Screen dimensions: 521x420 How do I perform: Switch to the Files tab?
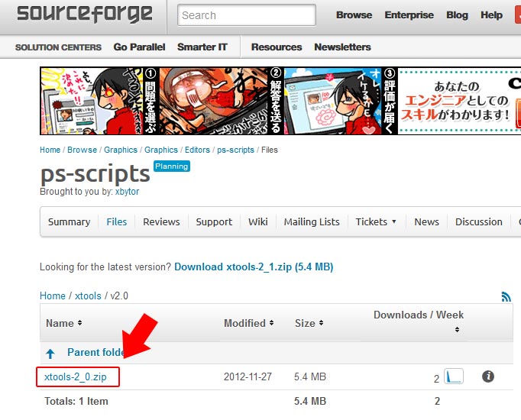coord(117,221)
